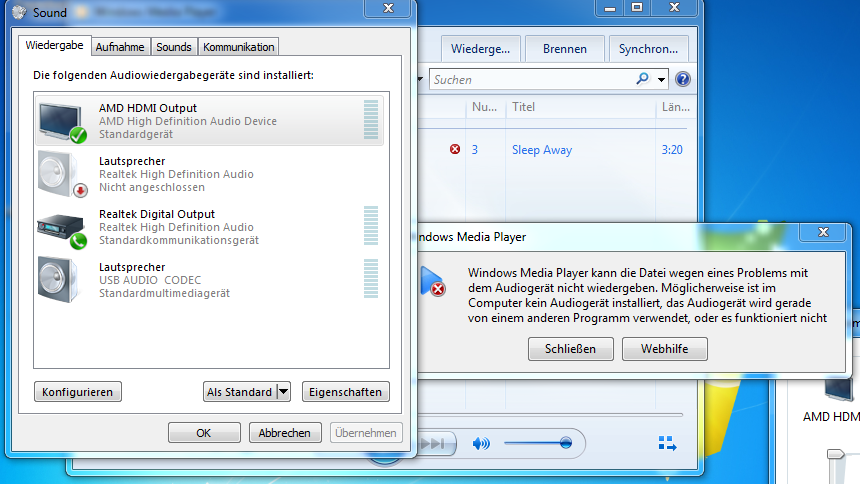Click the AMD HDMI Output level meter
860x484 pixels.
tap(371, 120)
